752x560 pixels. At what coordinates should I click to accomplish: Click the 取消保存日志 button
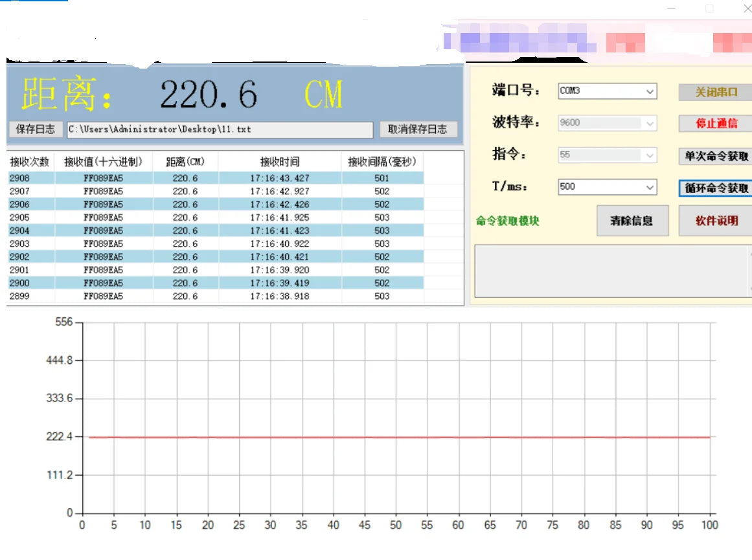(x=417, y=129)
